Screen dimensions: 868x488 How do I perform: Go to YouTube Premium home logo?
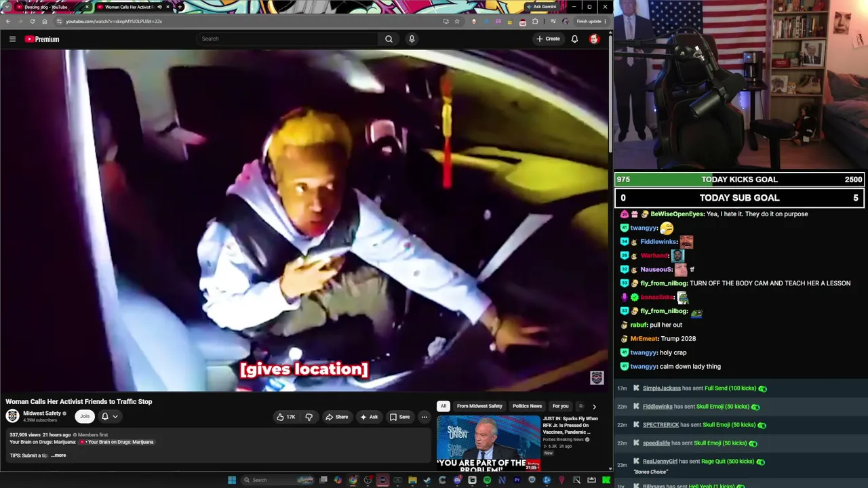tap(42, 39)
